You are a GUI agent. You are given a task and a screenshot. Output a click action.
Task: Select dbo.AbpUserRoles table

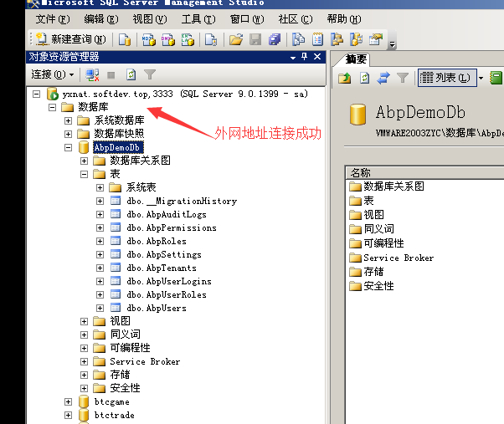167,294
